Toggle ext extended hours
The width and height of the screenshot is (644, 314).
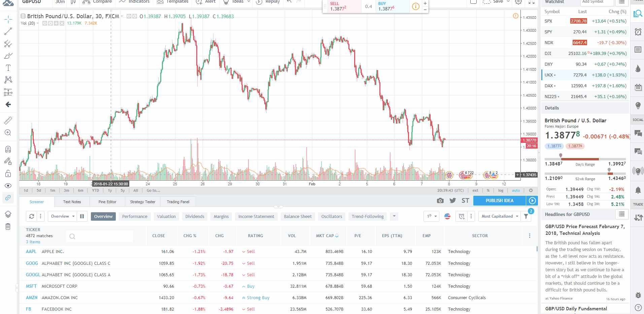point(475,190)
